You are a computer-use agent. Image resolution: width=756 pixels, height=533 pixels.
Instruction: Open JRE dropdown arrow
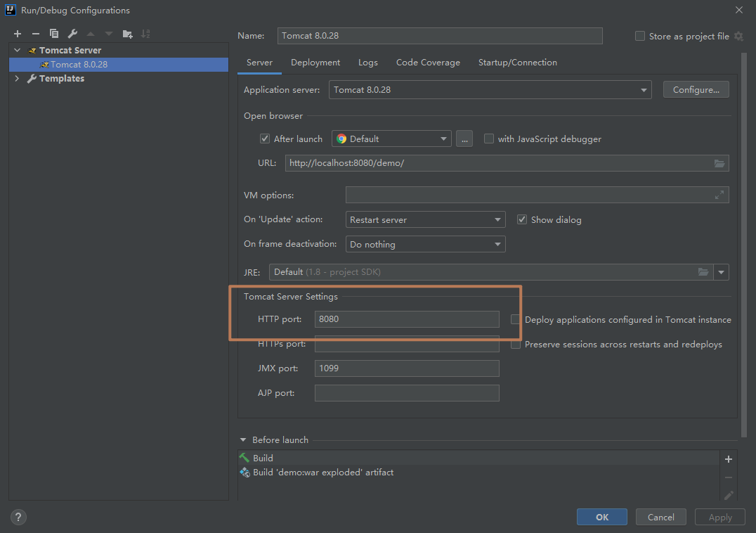pos(722,272)
